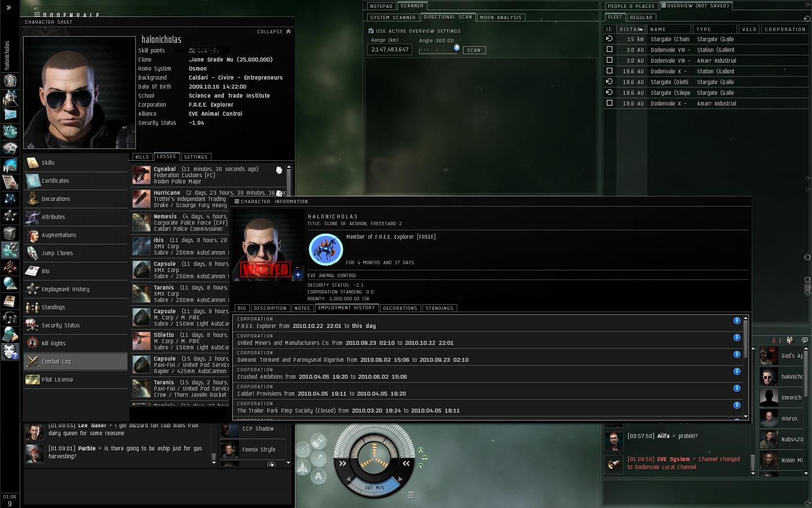The width and height of the screenshot is (812, 508).
Task: Click the Jump Clones icon
Action: click(33, 253)
